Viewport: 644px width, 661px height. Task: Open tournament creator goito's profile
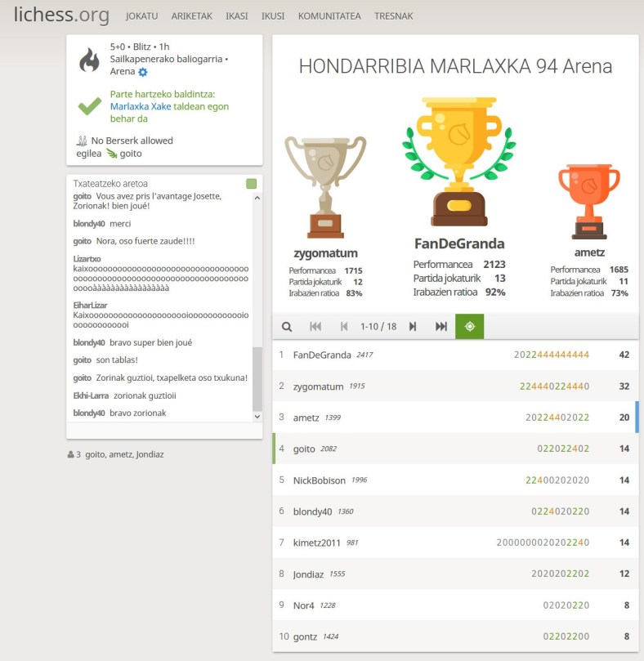pos(131,153)
